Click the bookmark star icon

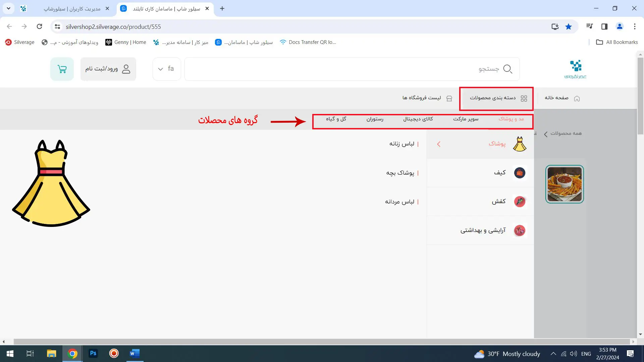pyautogui.click(x=569, y=26)
